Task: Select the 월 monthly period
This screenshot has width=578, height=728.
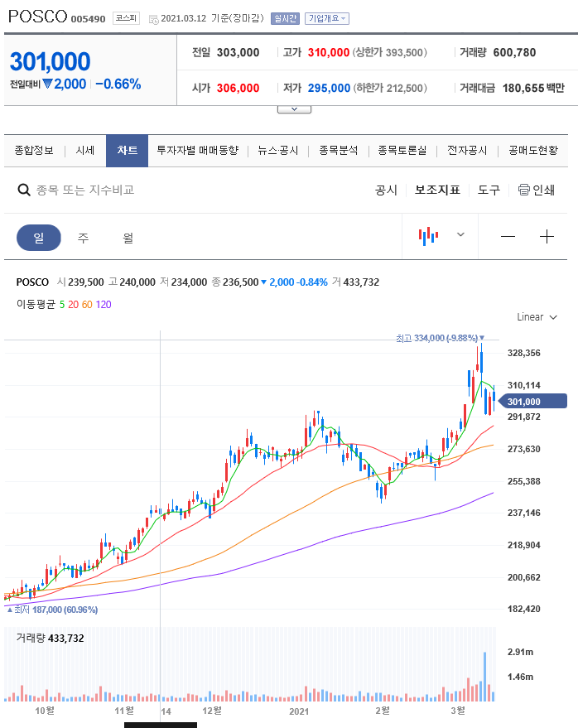Action: point(128,239)
